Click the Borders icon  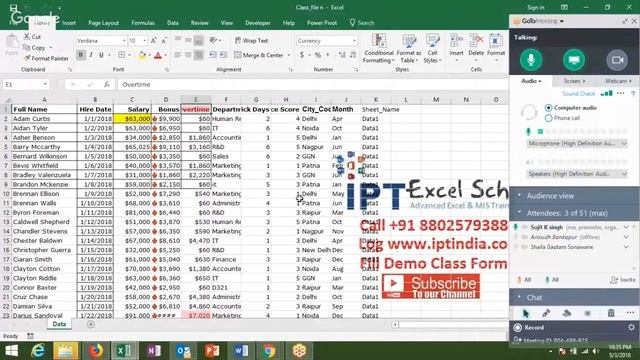click(122, 55)
